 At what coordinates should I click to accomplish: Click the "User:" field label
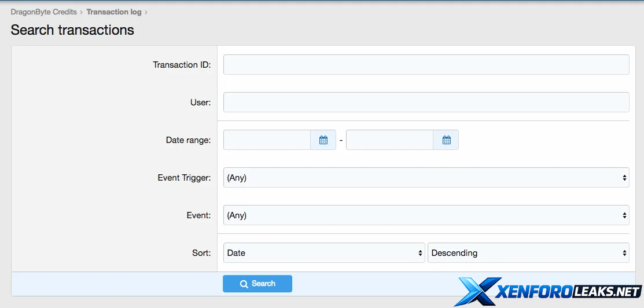click(x=200, y=102)
